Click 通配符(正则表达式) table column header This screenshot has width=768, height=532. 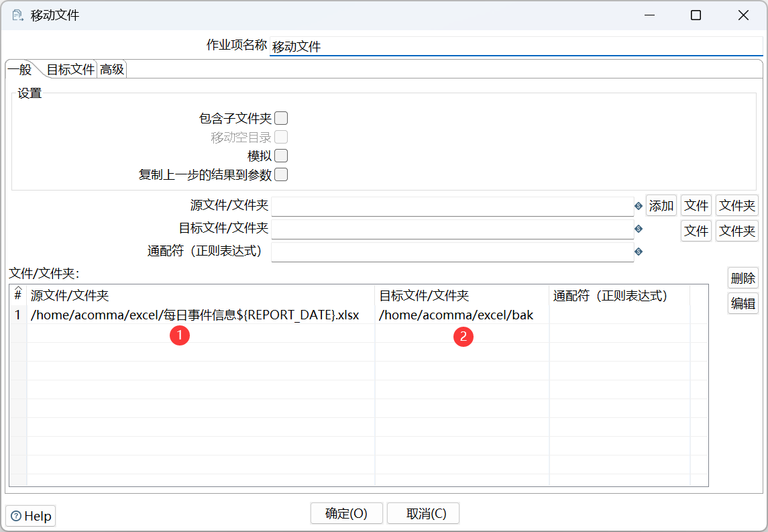620,295
